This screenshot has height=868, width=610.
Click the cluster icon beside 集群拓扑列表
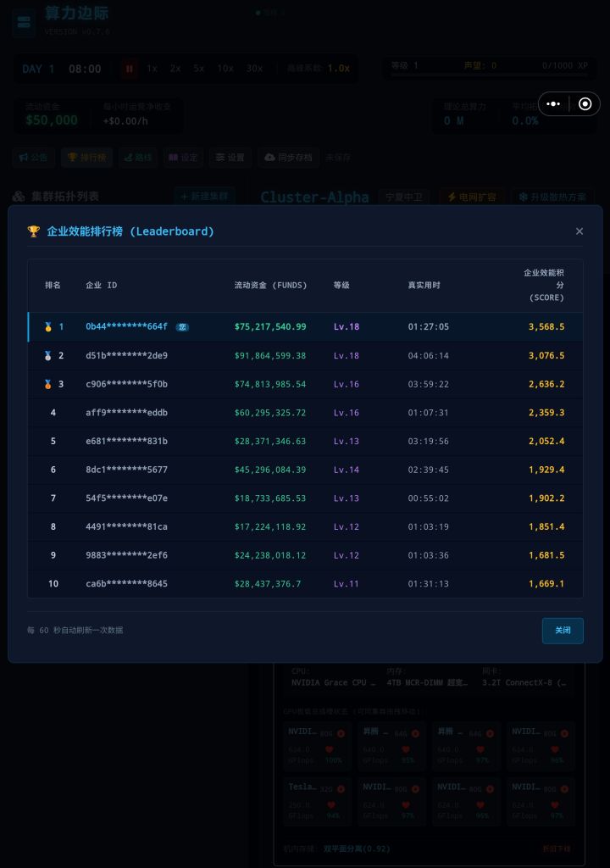point(19,197)
